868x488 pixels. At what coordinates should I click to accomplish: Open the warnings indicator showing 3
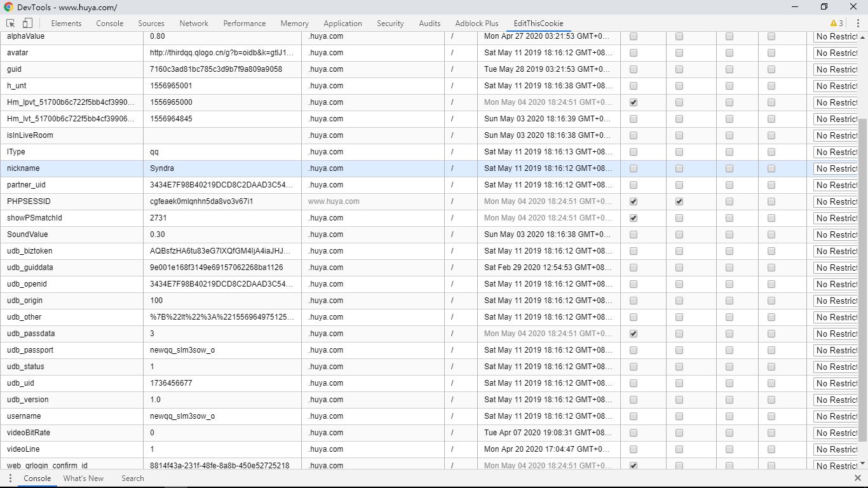[837, 23]
